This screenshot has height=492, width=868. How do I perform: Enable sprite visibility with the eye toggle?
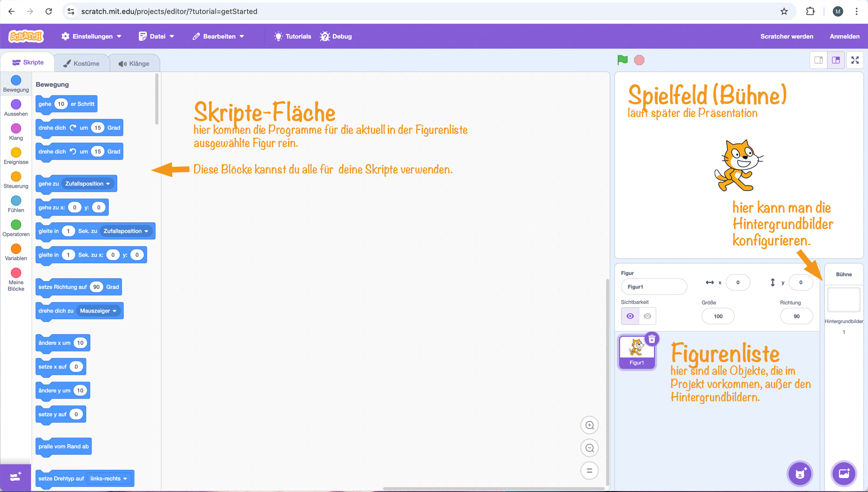630,316
